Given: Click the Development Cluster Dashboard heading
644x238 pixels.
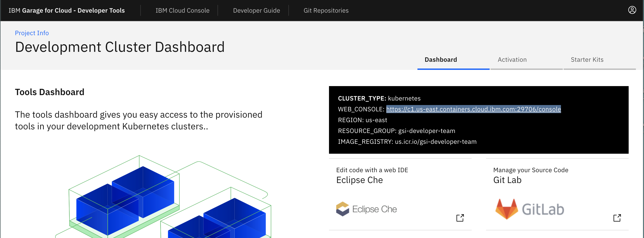Looking at the screenshot, I should [x=120, y=47].
